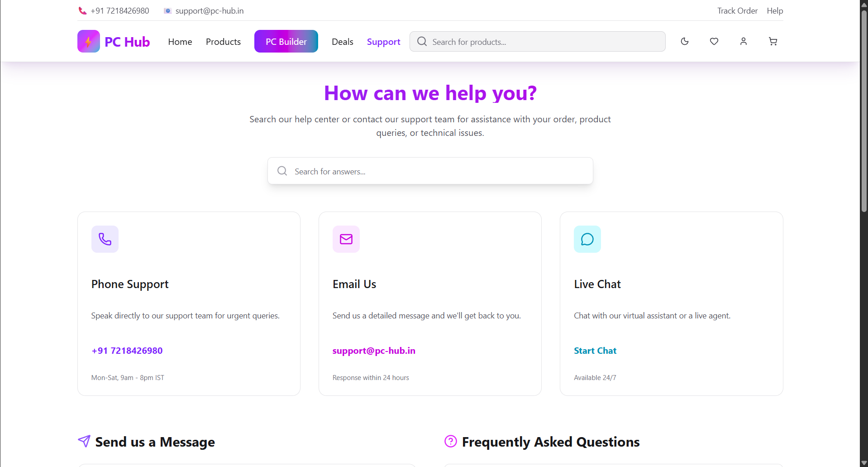Open wishlist via the heart icon

click(714, 41)
